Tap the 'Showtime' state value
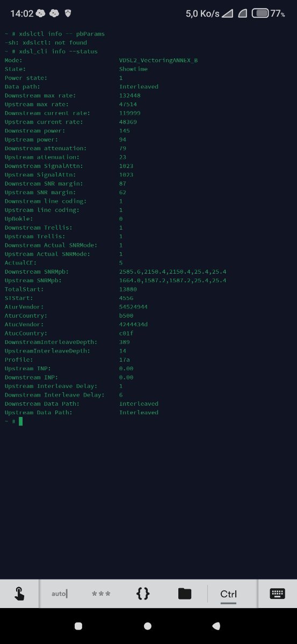Screen dimensions: 297x644 pos(133,69)
